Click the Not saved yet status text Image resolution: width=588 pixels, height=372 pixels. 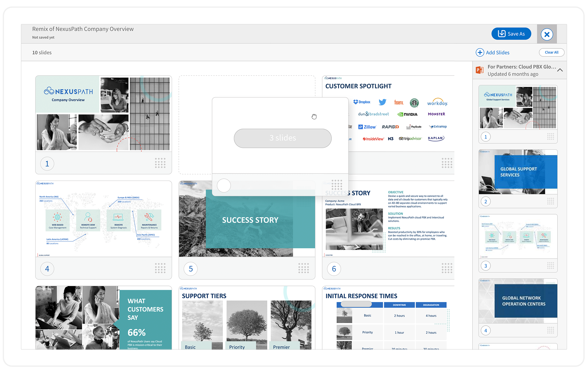[x=43, y=37]
